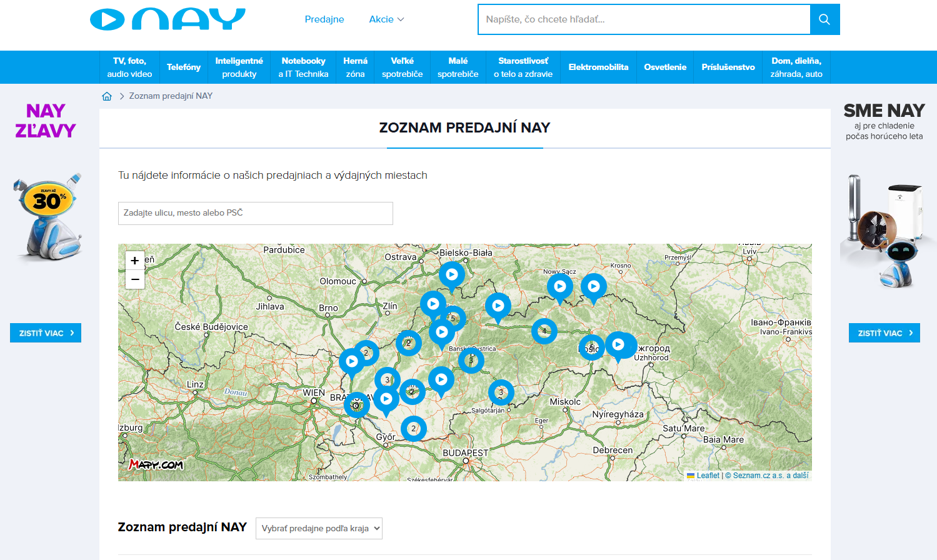Open Dom, dielňa, záhrada, auto category
This screenshot has height=560, width=937.
tap(796, 67)
